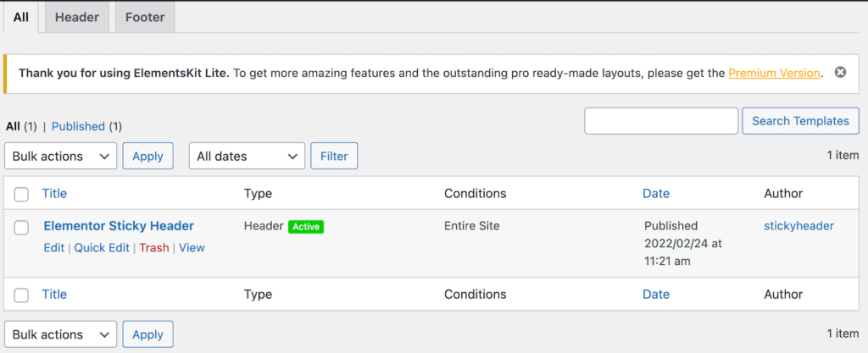Click Quick Edit under Elementor Sticky Header
The width and height of the screenshot is (868, 353).
point(102,248)
